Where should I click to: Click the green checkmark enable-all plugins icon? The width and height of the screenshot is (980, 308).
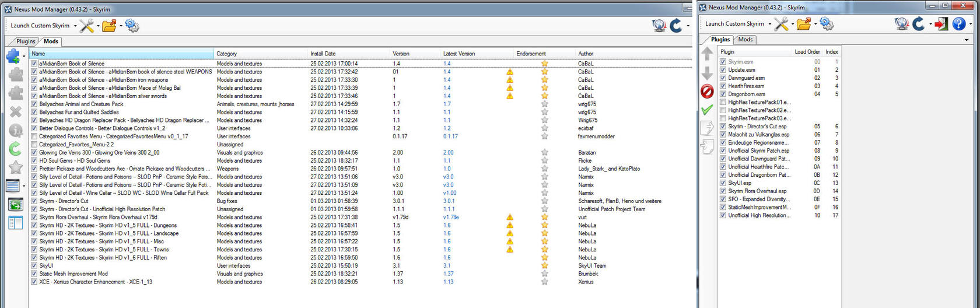(707, 109)
